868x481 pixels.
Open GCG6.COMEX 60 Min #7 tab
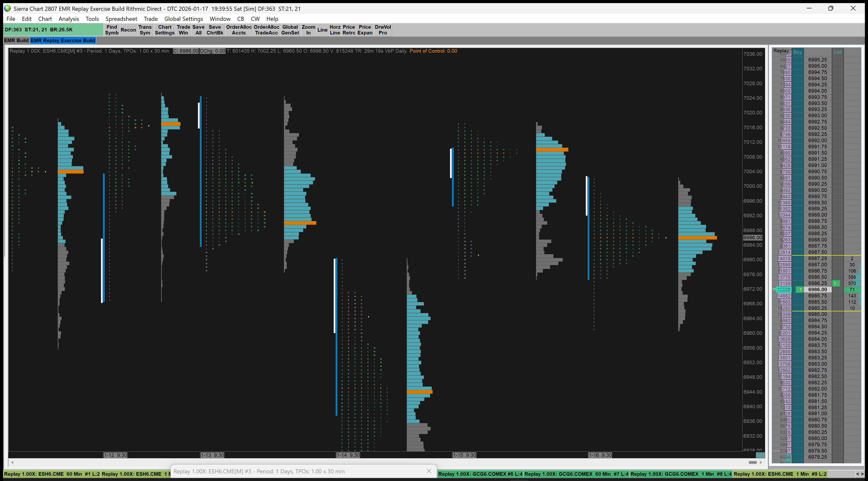(576, 474)
